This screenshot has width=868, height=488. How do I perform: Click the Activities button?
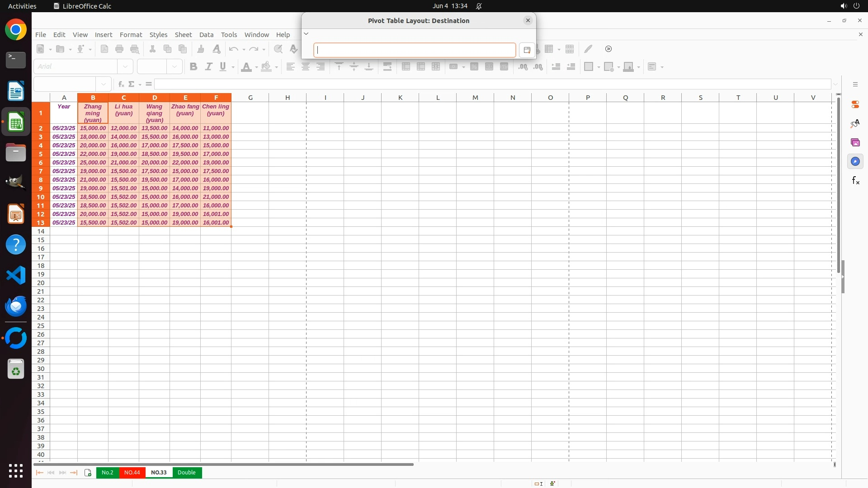coord(22,6)
